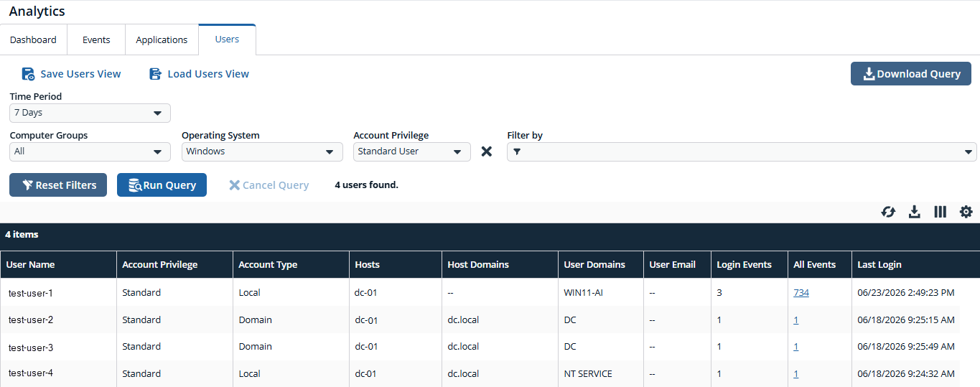Open the table settings gear icon
The image size is (980, 387).
(x=966, y=212)
